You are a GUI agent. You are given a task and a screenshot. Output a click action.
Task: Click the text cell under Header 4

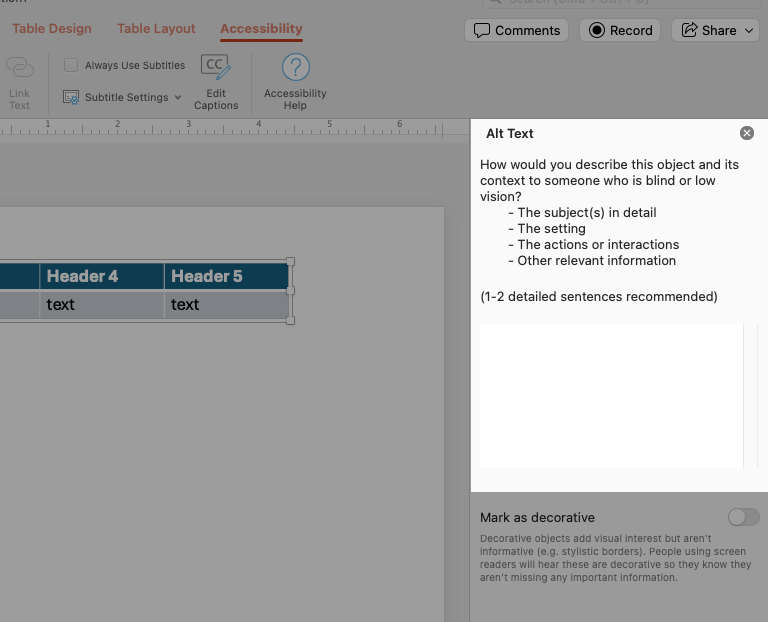tap(102, 305)
